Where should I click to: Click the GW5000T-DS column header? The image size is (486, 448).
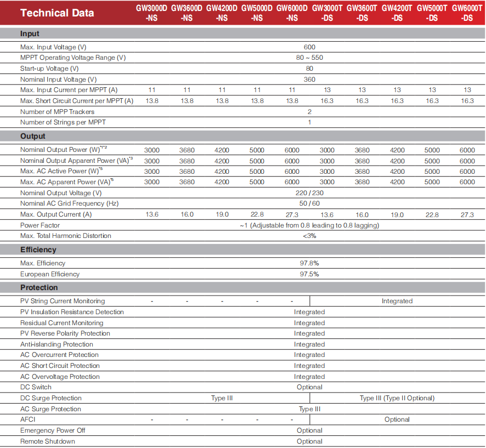tap(432, 13)
